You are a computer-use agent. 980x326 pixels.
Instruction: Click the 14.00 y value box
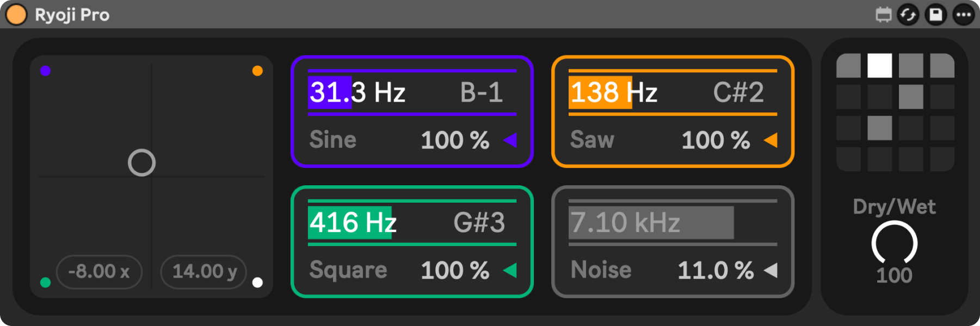(204, 272)
